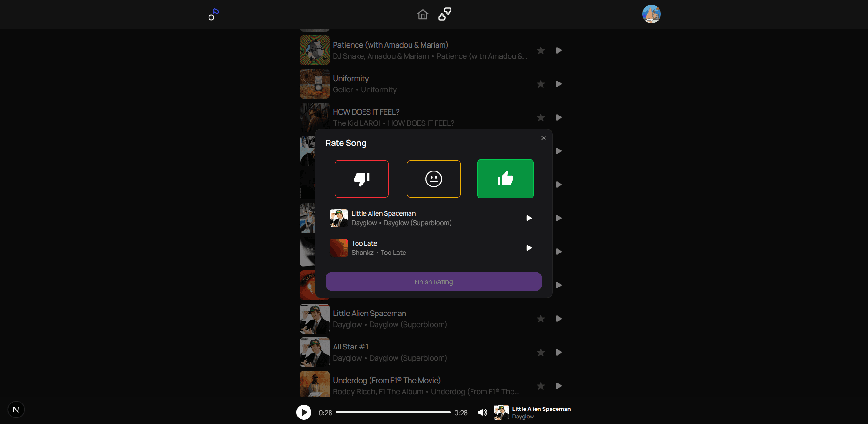868x424 pixels.
Task: Play the All Star #1 track
Action: (x=559, y=352)
